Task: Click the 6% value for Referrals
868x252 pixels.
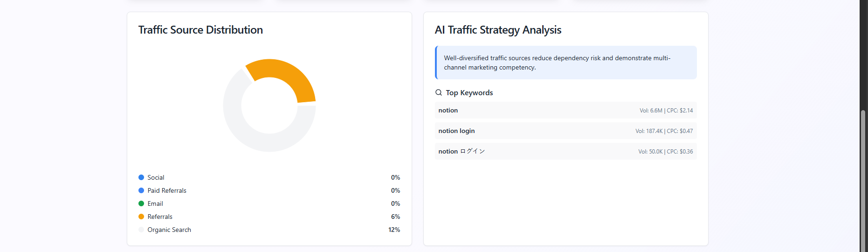Action: coord(395,217)
